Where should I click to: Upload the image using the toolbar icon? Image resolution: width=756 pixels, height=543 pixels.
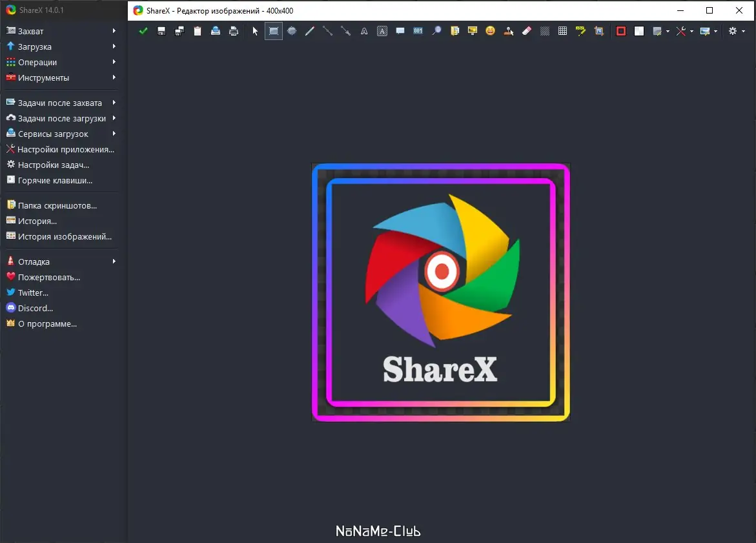click(216, 31)
